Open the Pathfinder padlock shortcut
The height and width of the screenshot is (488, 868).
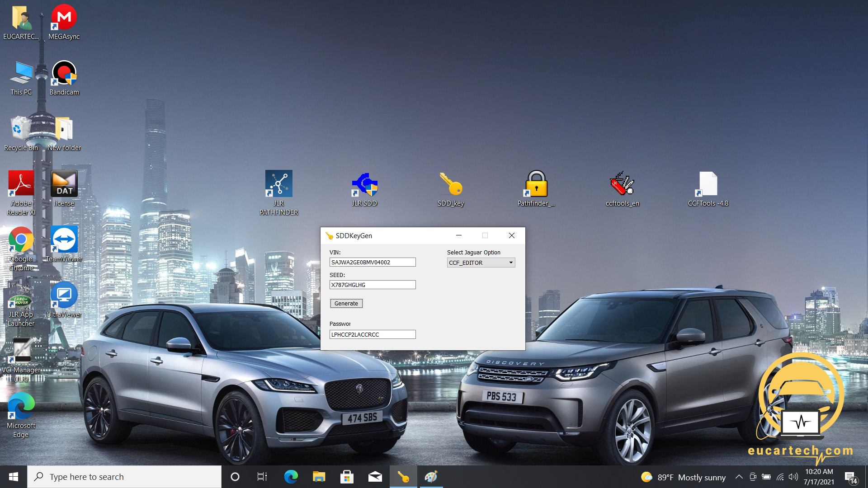pyautogui.click(x=536, y=184)
